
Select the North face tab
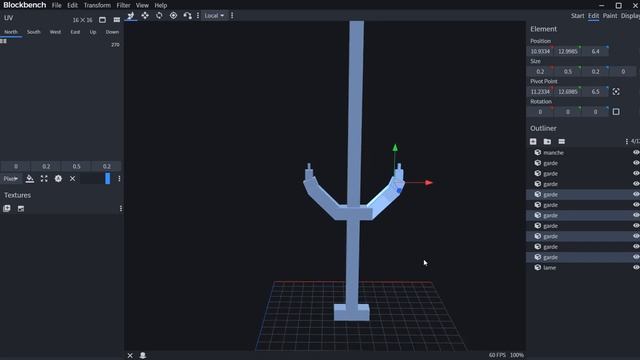coord(11,32)
